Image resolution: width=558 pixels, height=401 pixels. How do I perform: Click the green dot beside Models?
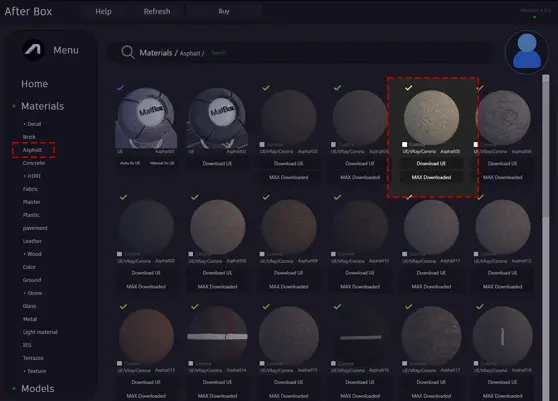click(14, 389)
